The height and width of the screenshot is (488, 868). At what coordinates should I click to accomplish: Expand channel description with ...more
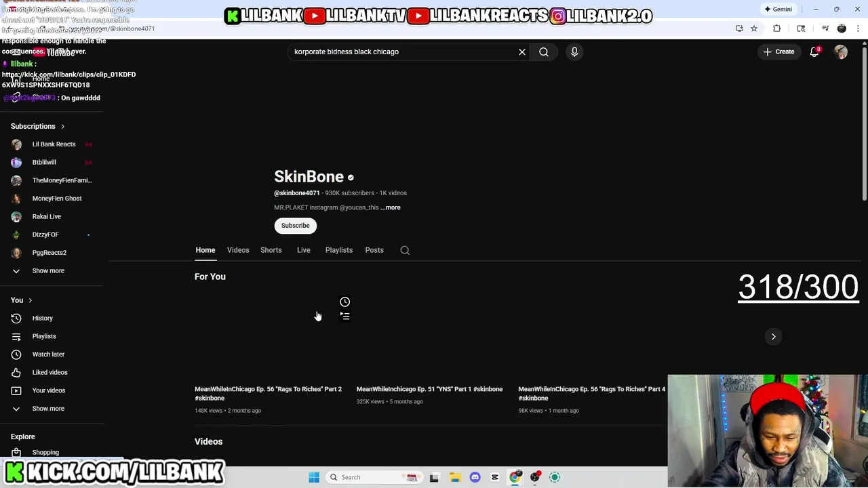[391, 207]
